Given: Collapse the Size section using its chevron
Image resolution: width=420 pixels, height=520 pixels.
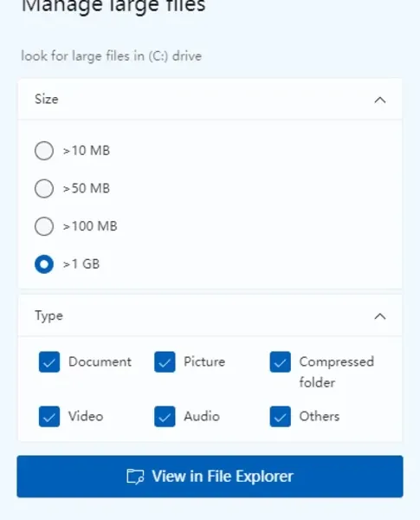Looking at the screenshot, I should [x=380, y=100].
